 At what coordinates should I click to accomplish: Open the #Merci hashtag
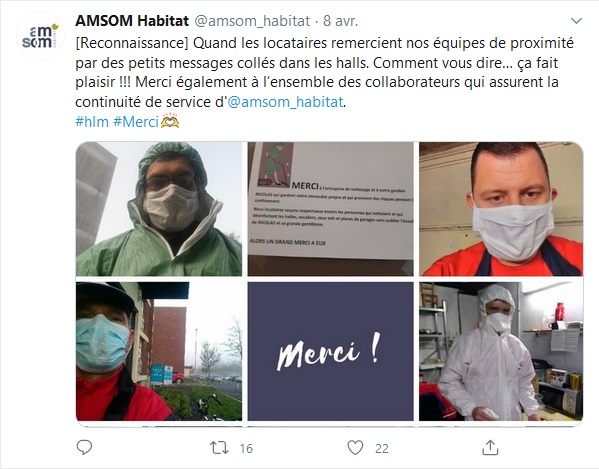136,122
